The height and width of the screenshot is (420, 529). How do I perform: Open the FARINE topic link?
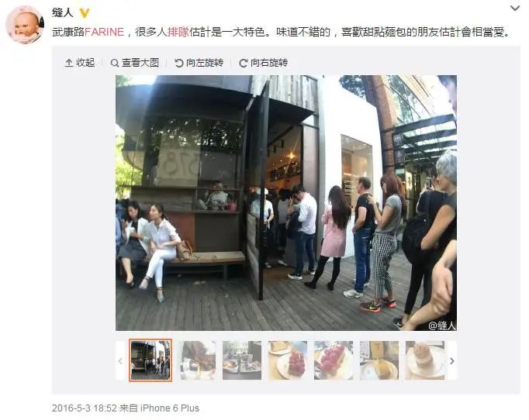click(x=104, y=32)
